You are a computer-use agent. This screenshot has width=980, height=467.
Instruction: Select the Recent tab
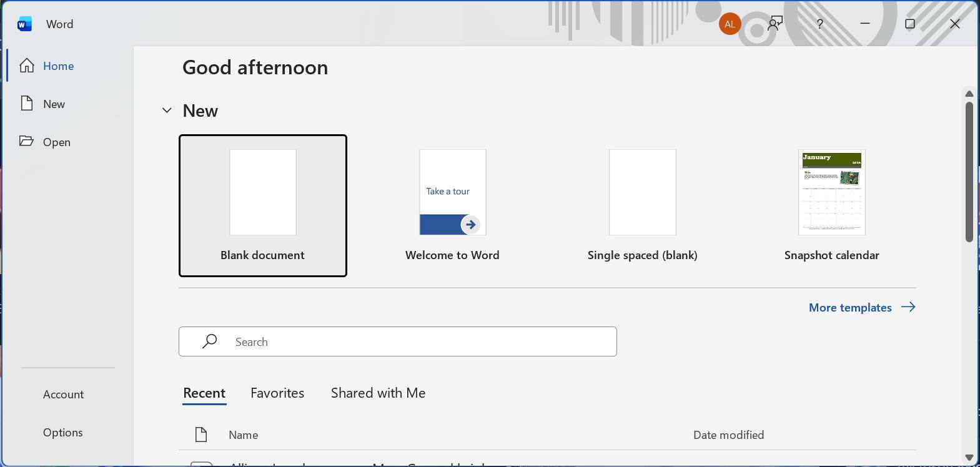coord(204,393)
